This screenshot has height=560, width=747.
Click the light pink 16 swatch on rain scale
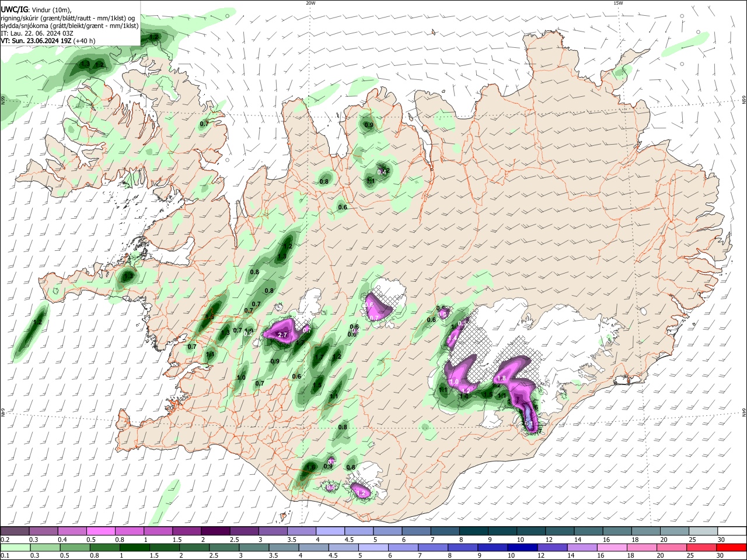tap(611, 547)
